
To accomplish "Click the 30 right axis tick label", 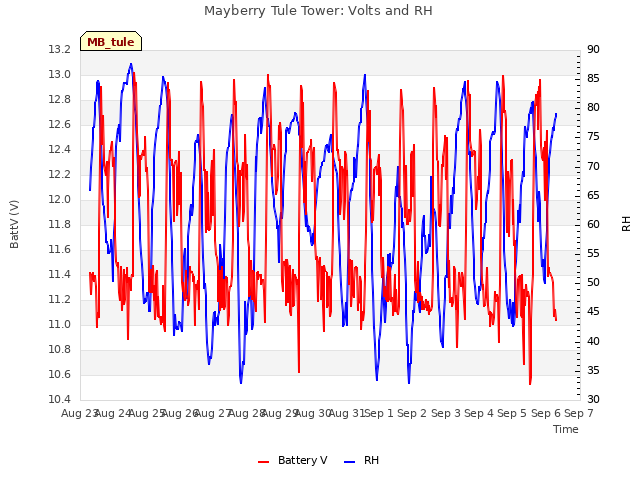I will click(x=593, y=400).
